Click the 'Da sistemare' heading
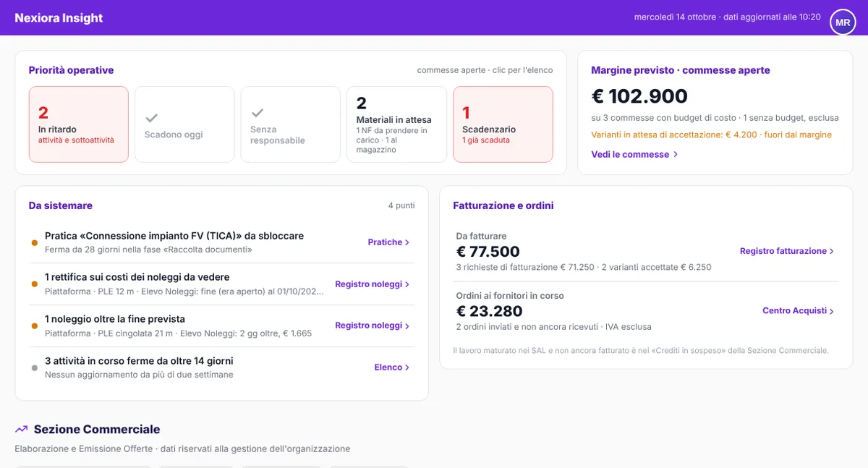 point(61,205)
